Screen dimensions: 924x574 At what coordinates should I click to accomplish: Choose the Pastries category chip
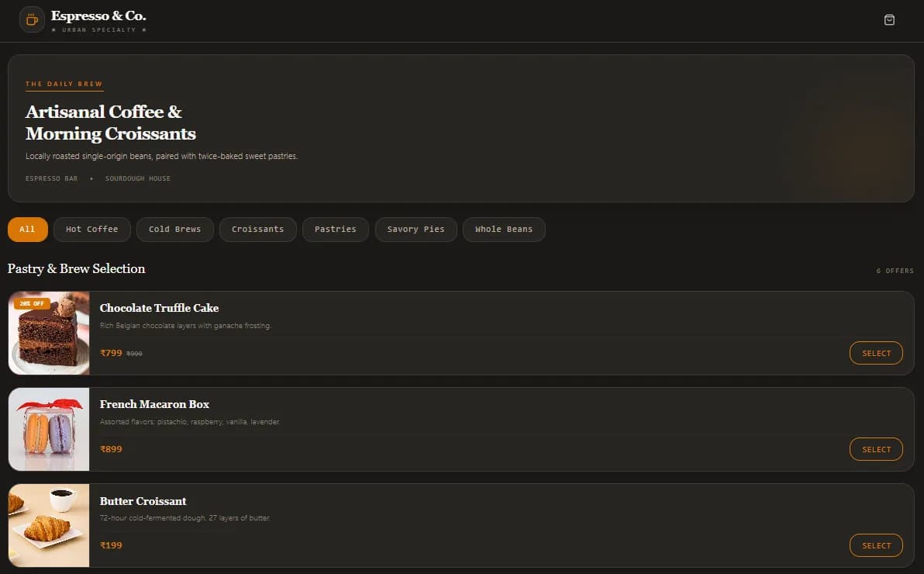(x=336, y=230)
